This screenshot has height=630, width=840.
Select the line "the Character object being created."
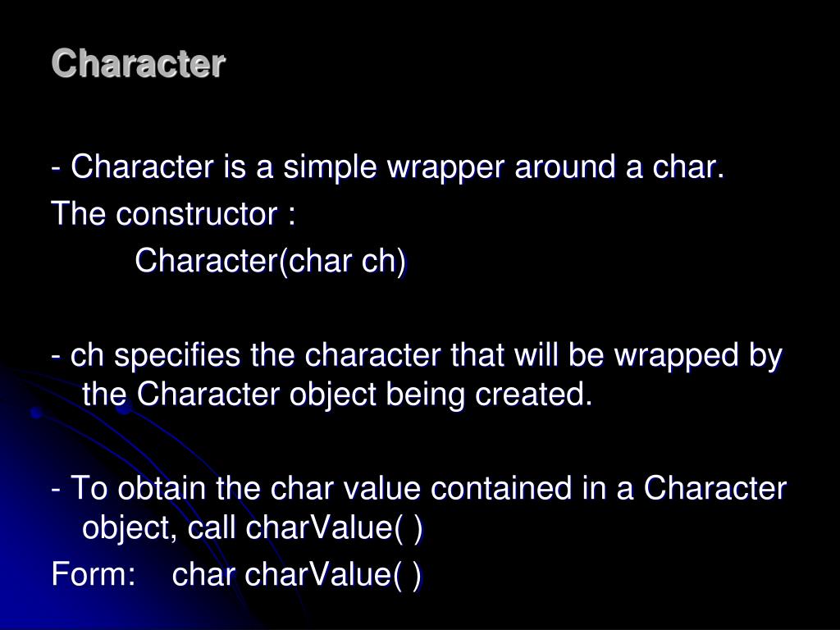pos(337,395)
